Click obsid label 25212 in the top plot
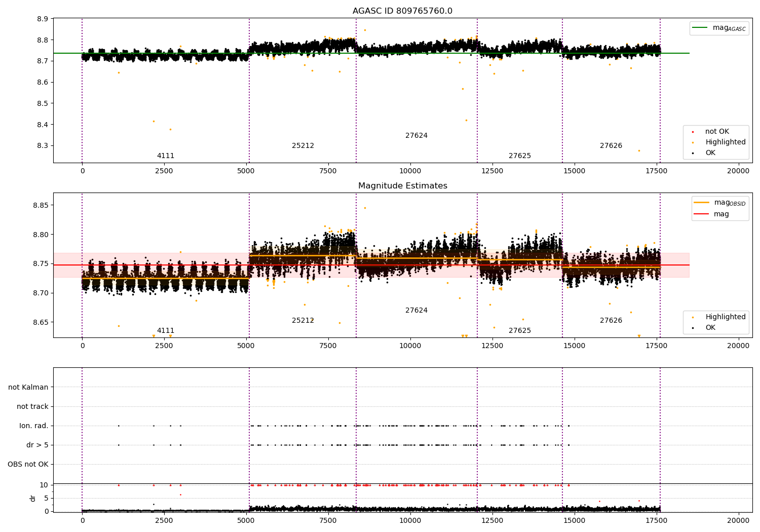This screenshot has width=760, height=532. [x=303, y=146]
